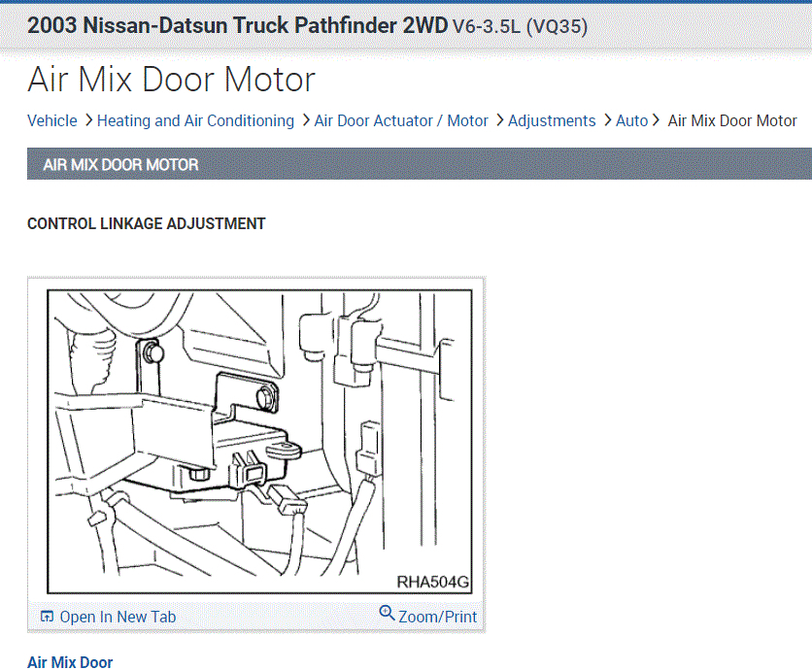Viewport: 812px width, 670px height.
Task: Click the RHA504G figure label
Action: 433,582
